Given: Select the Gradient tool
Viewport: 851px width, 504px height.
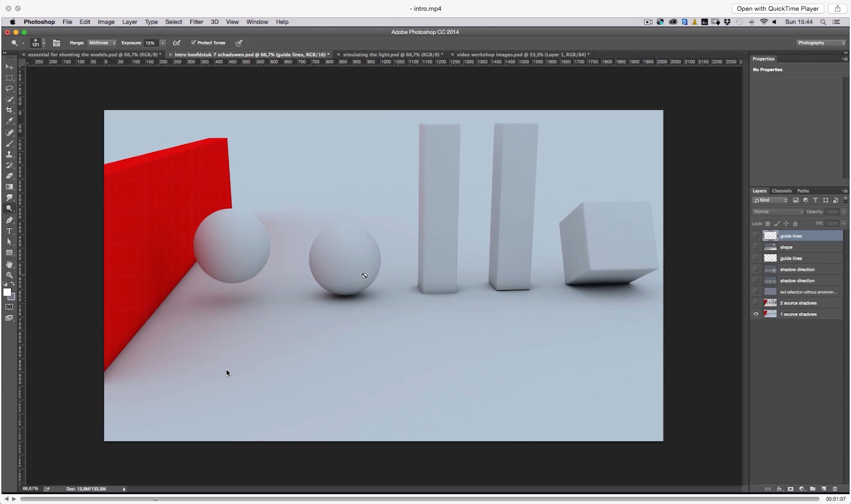Looking at the screenshot, I should [x=9, y=187].
